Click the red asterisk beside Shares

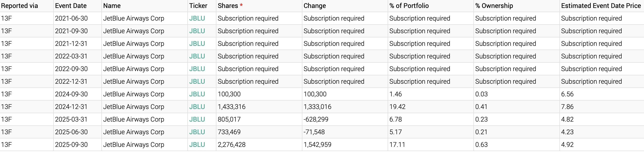(x=241, y=5)
